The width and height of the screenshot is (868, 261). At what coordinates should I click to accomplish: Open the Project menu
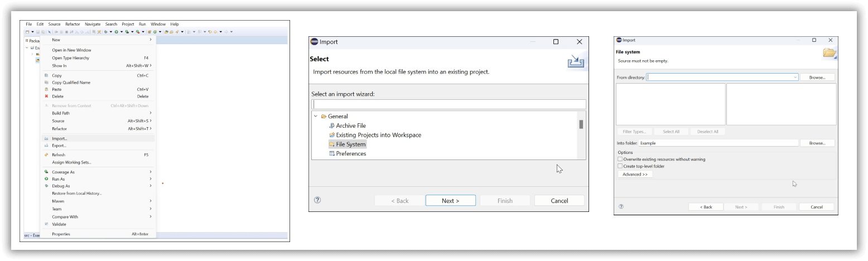(x=128, y=24)
